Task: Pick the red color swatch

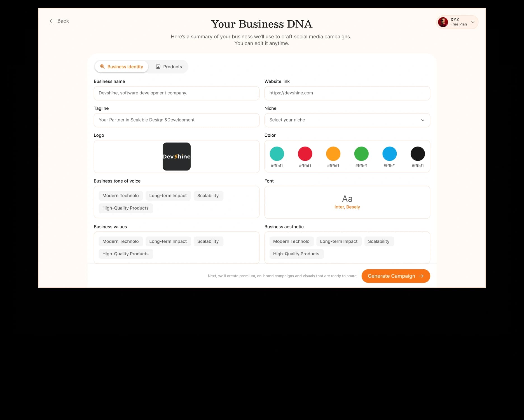Action: 305,154
